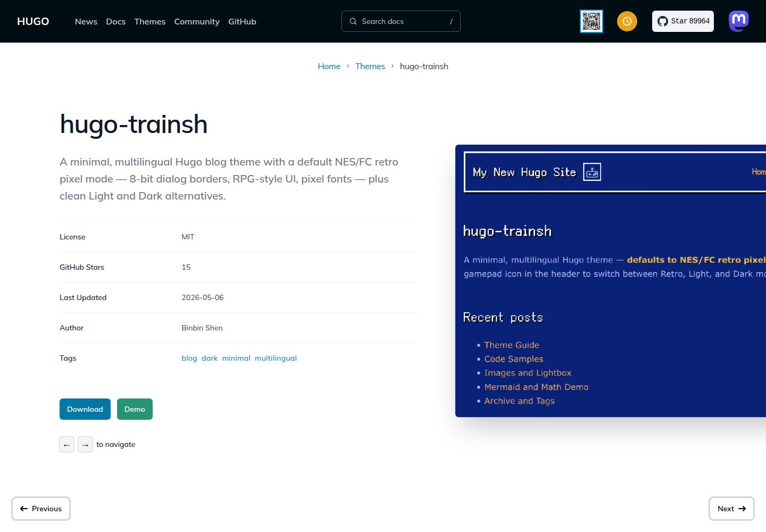766x532 pixels.
Task: Click the GitHub Stars value 15
Action: point(186,267)
